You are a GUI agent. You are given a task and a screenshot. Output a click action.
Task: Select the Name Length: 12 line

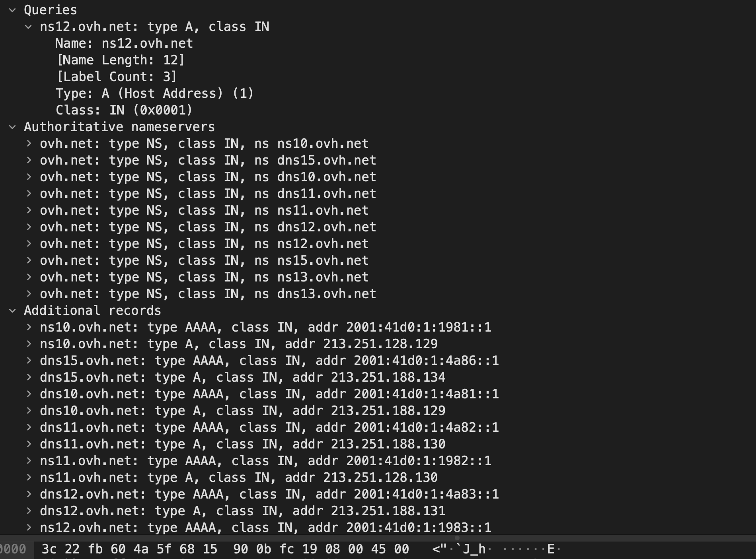tap(121, 60)
